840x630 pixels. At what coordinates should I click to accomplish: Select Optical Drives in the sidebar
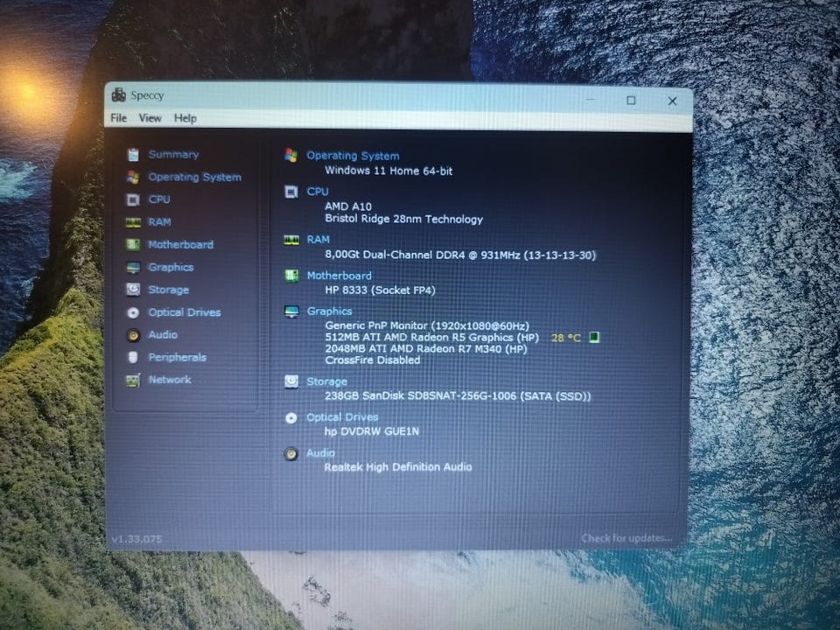pos(185,312)
